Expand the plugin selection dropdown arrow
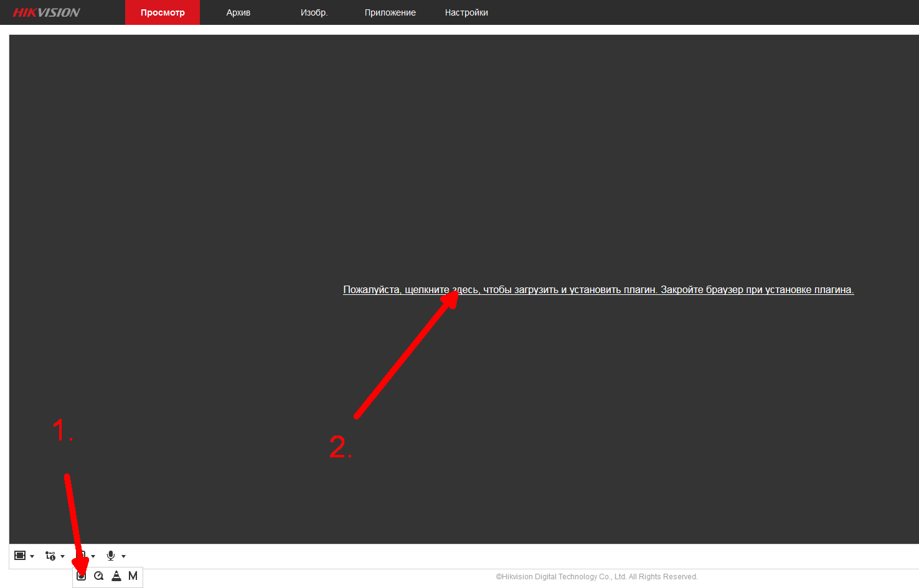 (x=93, y=556)
